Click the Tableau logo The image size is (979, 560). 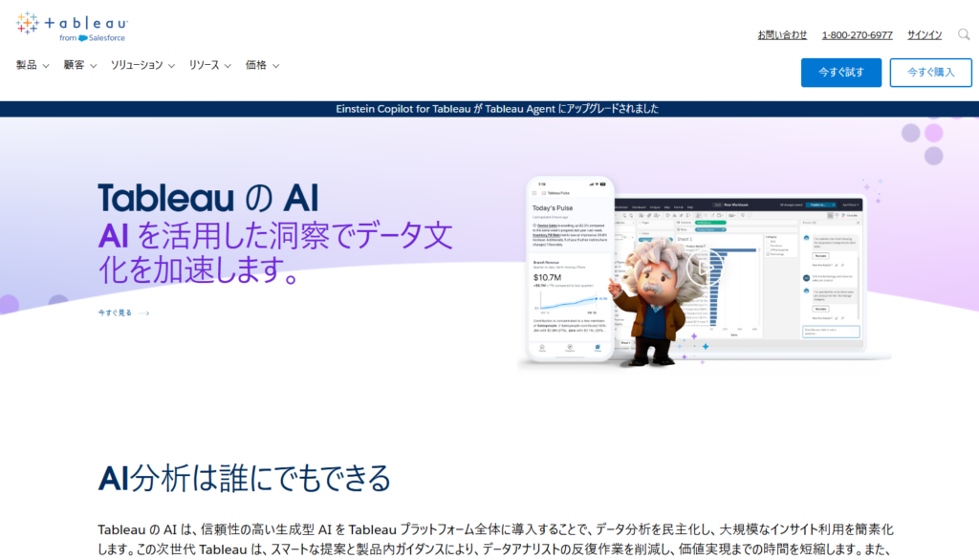pyautogui.click(x=72, y=23)
